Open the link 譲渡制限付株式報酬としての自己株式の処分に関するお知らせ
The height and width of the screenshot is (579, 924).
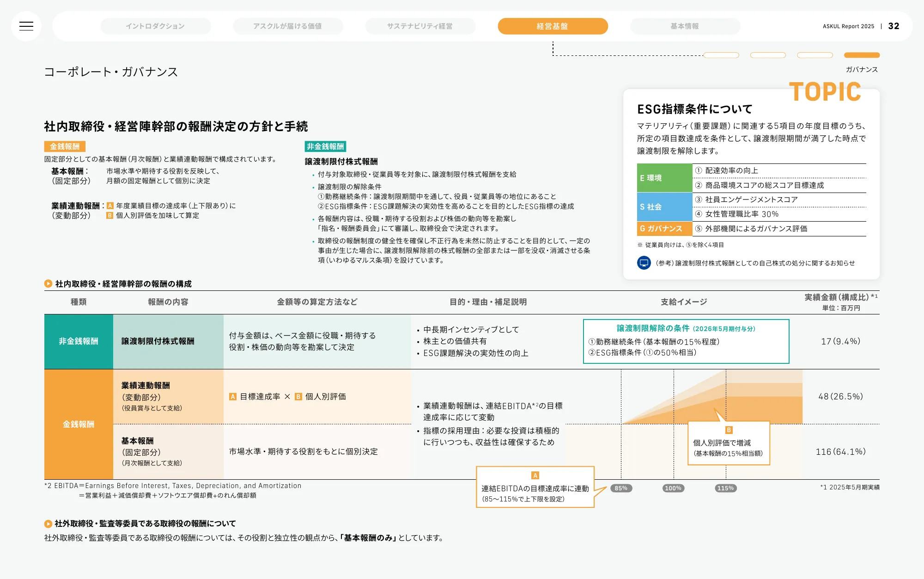pyautogui.click(x=765, y=263)
